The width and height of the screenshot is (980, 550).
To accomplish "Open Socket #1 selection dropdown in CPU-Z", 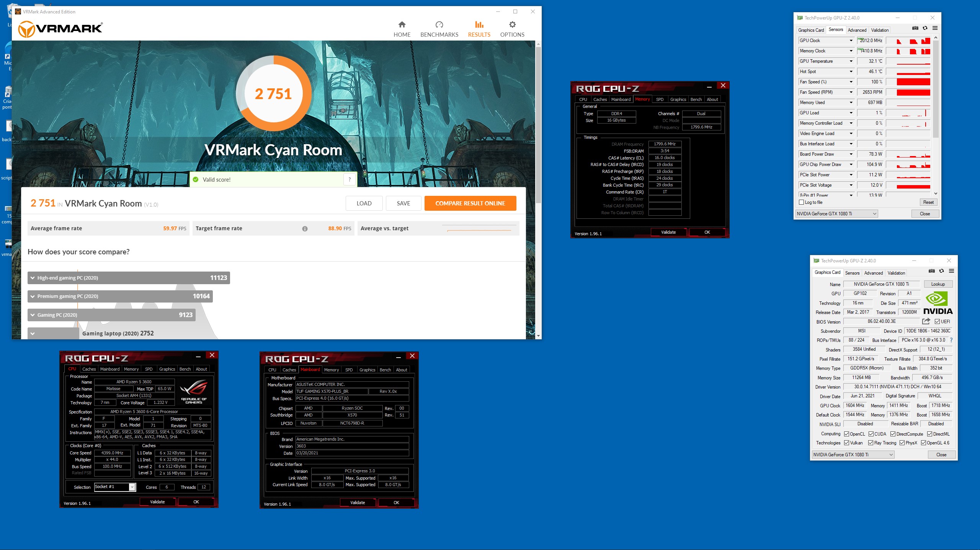I will point(115,487).
